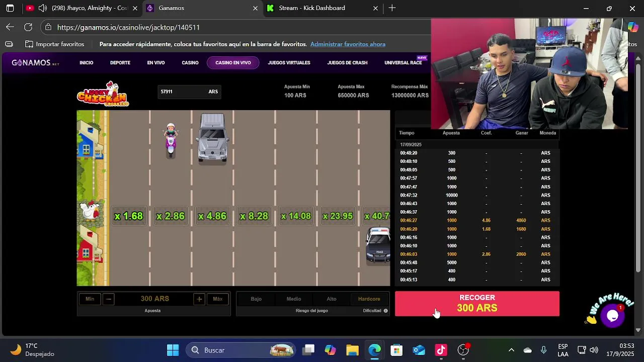Click the x 23.95 multiplier lane tile
Viewport: 644px width, 362px height.
338,216
